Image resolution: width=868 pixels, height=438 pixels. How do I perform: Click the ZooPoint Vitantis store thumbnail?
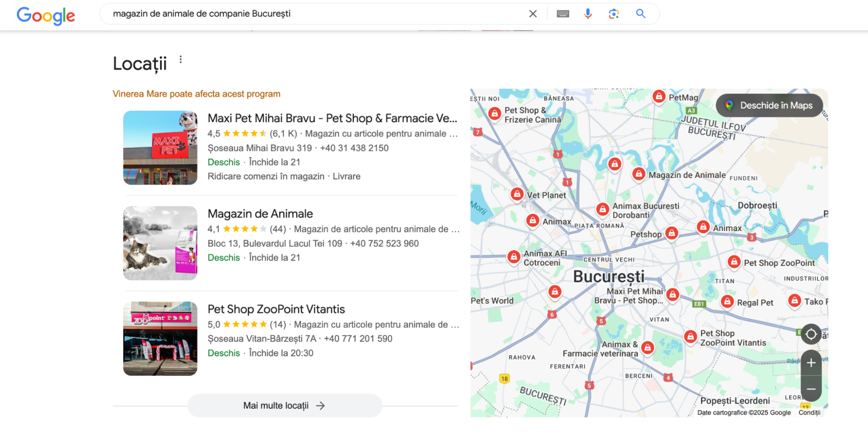pyautogui.click(x=160, y=338)
